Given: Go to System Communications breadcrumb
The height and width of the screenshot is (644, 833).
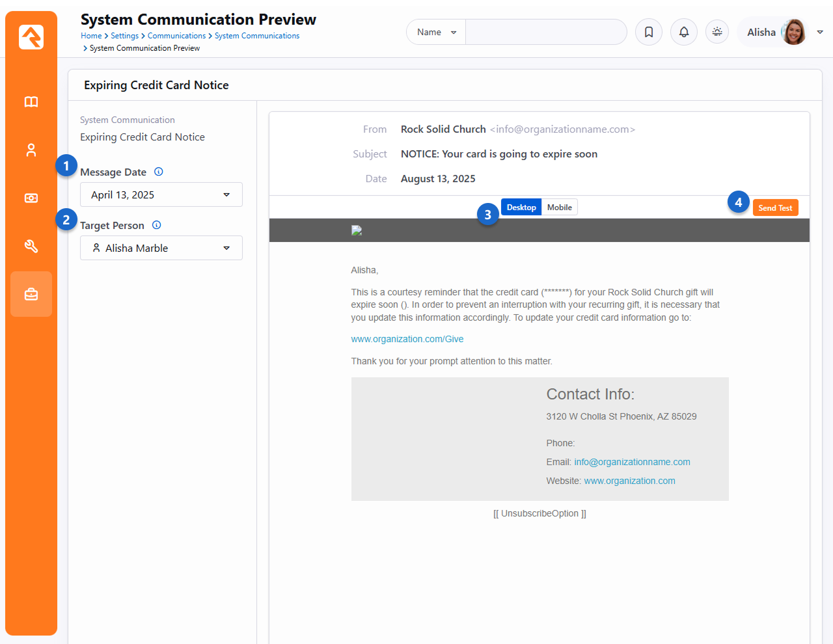Looking at the screenshot, I should (257, 36).
